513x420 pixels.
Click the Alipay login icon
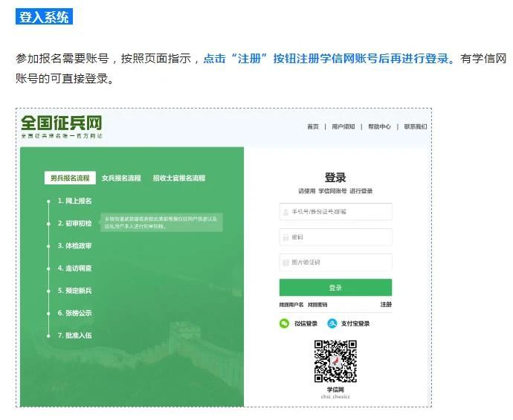332,323
